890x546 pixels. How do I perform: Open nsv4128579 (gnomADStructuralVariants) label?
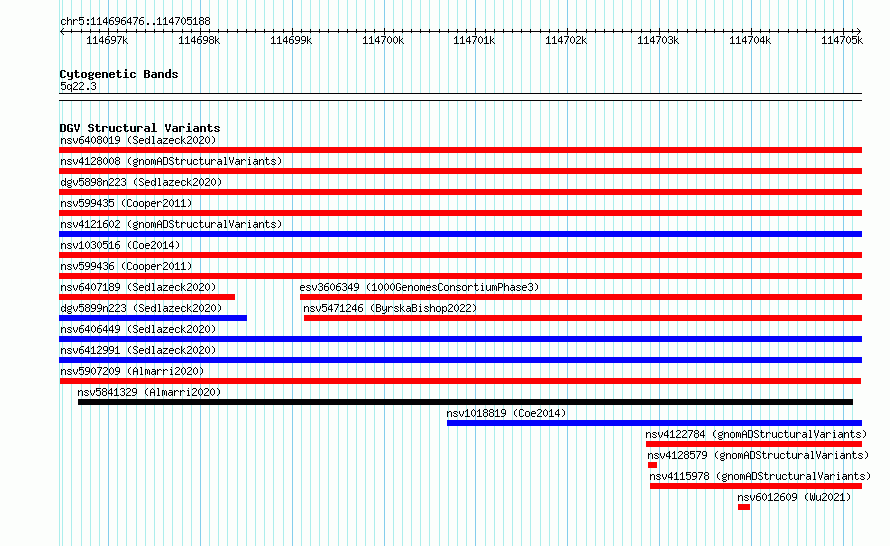[758, 455]
